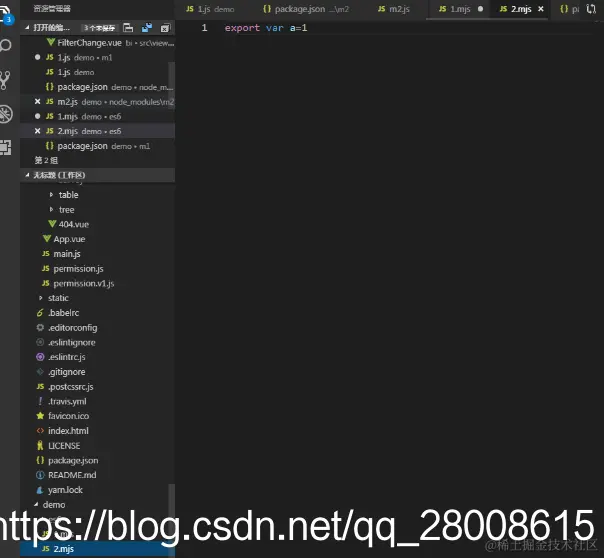Open .travis.yml file
The image size is (604, 558).
click(97, 401)
